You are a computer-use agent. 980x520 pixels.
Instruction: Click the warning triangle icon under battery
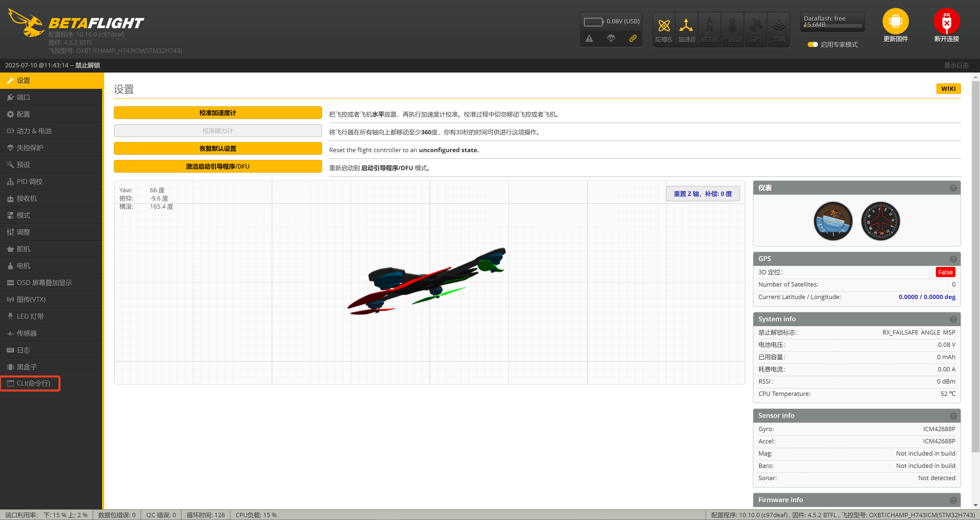pyautogui.click(x=589, y=39)
